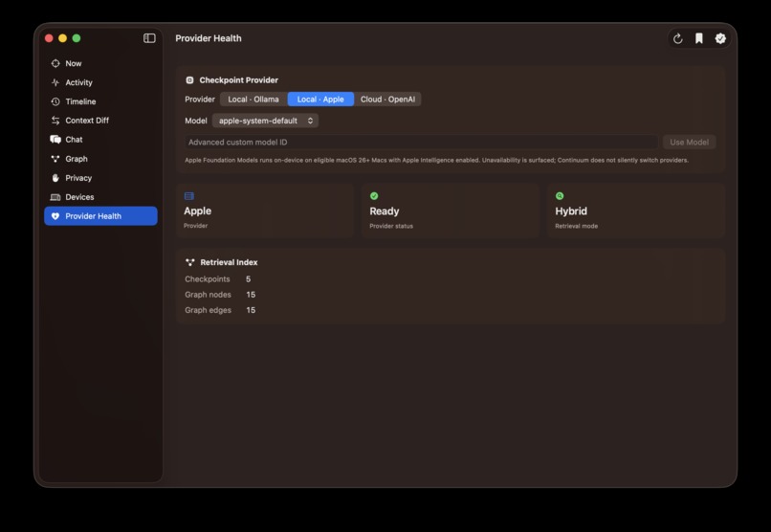This screenshot has height=532, width=771.
Task: Click the Checkpoint Provider heading
Action: click(x=238, y=80)
